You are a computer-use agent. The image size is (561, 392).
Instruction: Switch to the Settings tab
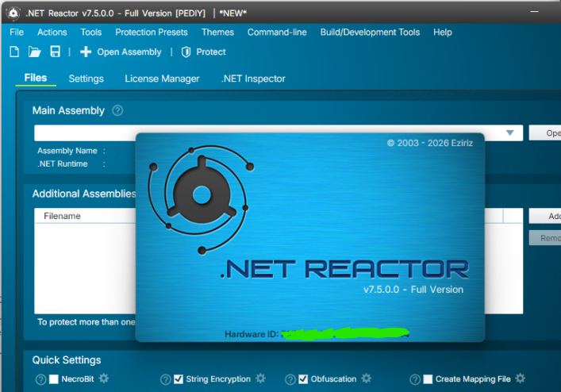[86, 79]
